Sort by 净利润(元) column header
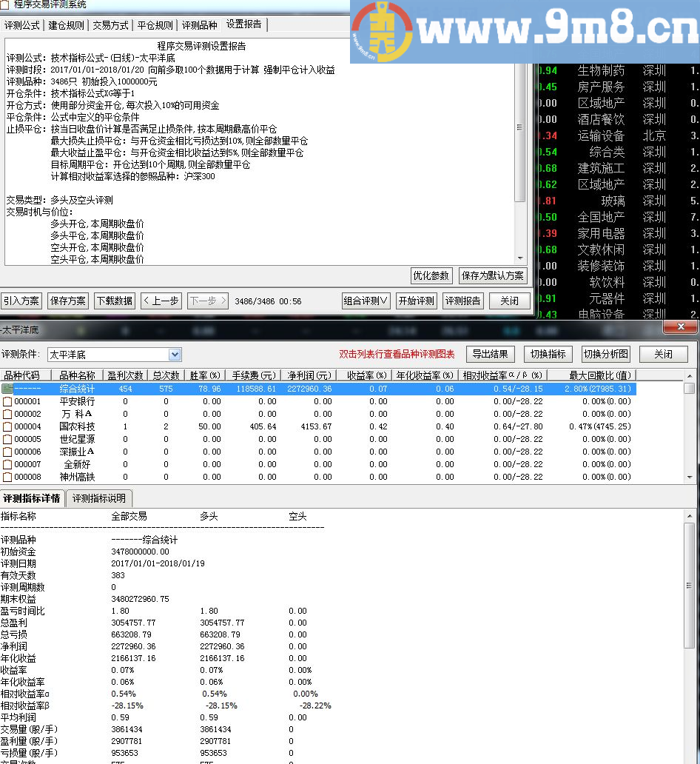Viewport: 700px width, 764px height. click(309, 375)
